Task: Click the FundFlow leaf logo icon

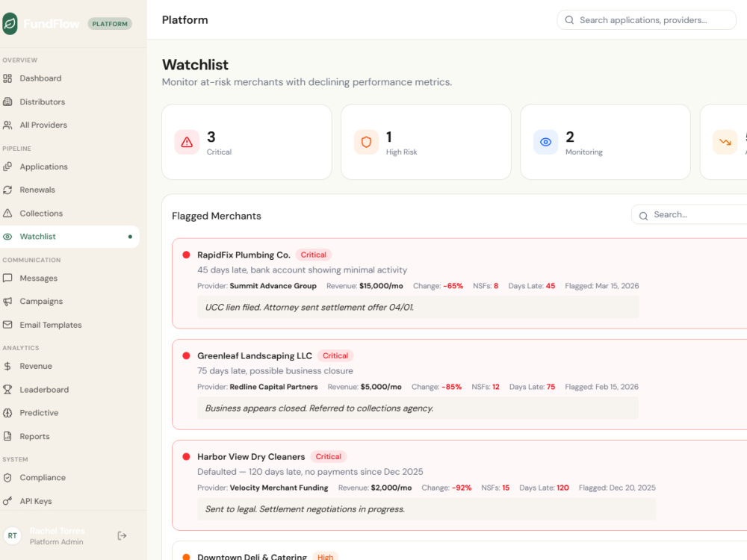Action: coord(10,23)
